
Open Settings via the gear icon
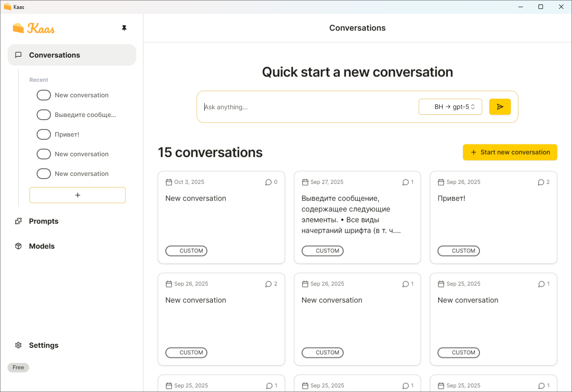click(x=18, y=345)
